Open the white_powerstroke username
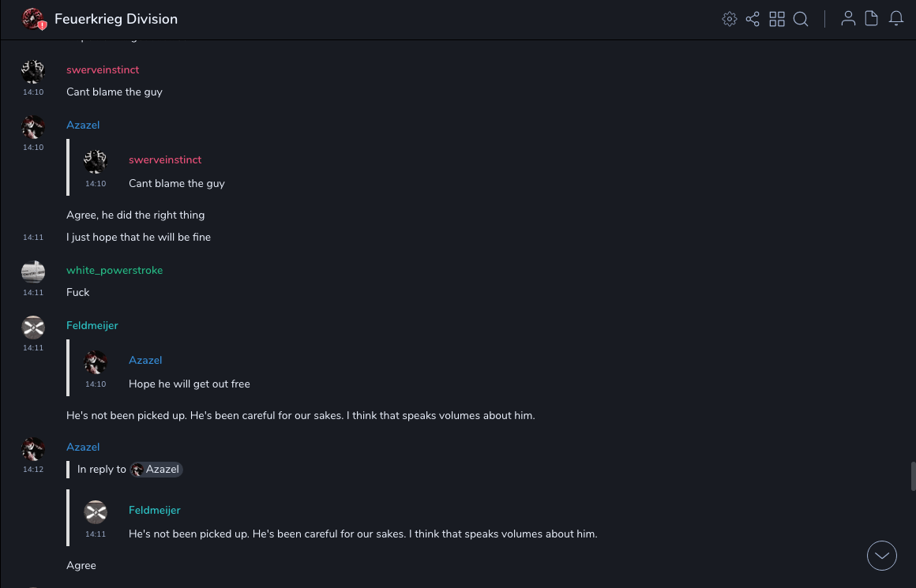 pyautogui.click(x=114, y=271)
